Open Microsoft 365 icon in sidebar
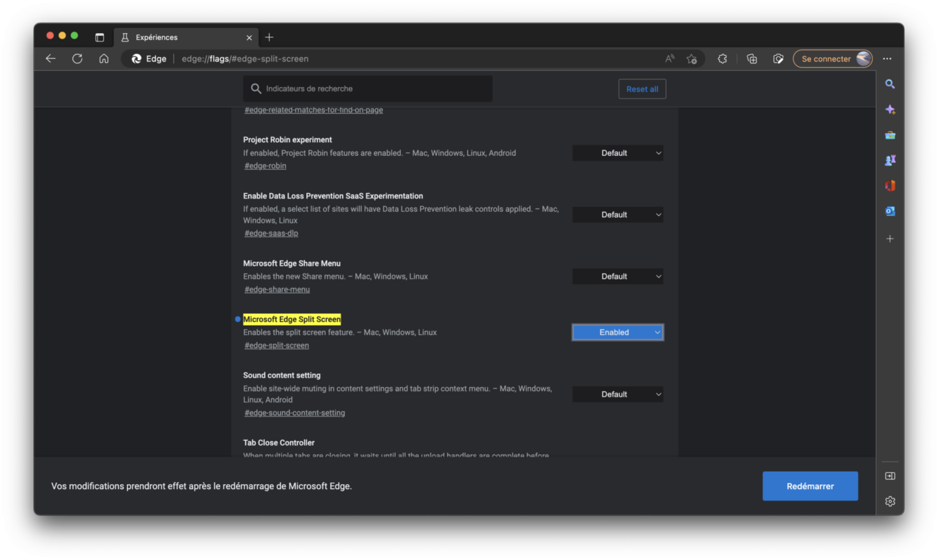This screenshot has width=938, height=560. pos(890,186)
